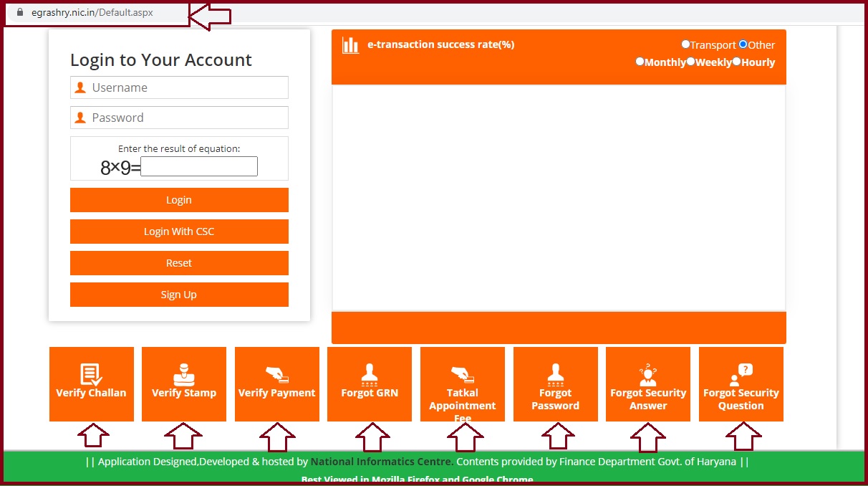
Task: Click the bar chart icon in e-transaction header
Action: (350, 46)
